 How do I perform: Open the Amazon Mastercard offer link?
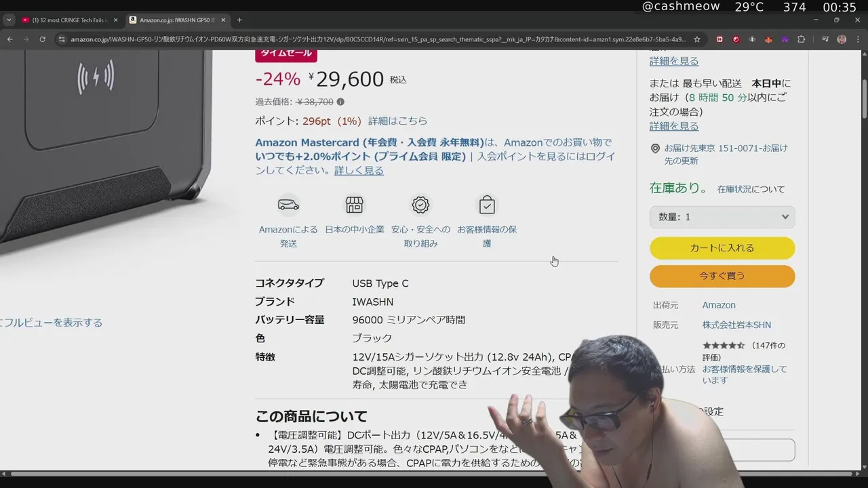pyautogui.click(x=370, y=142)
